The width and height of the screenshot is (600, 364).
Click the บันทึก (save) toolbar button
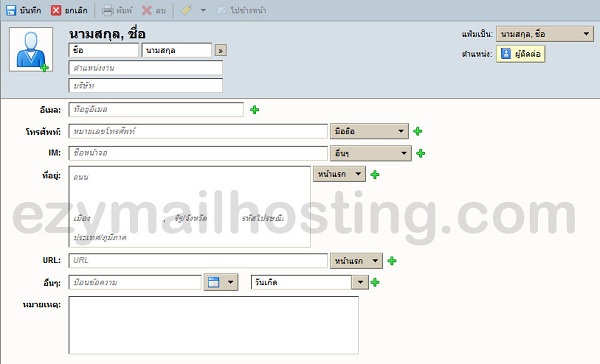23,10
